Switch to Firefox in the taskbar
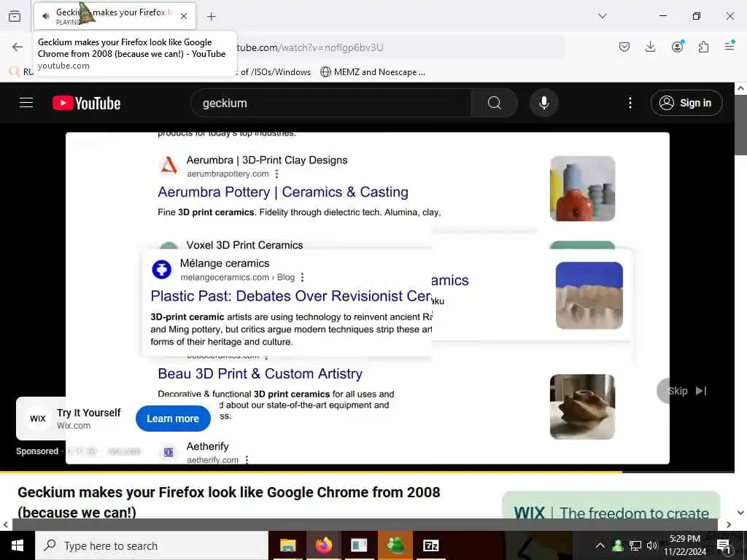Screen dimensions: 747x560 click(323, 545)
